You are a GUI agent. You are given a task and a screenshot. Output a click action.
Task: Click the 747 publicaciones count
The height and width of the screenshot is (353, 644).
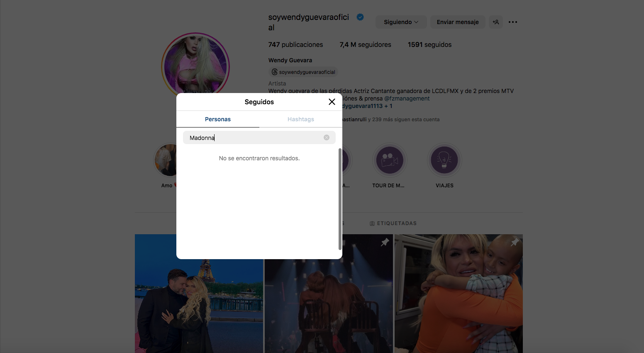[x=295, y=44]
